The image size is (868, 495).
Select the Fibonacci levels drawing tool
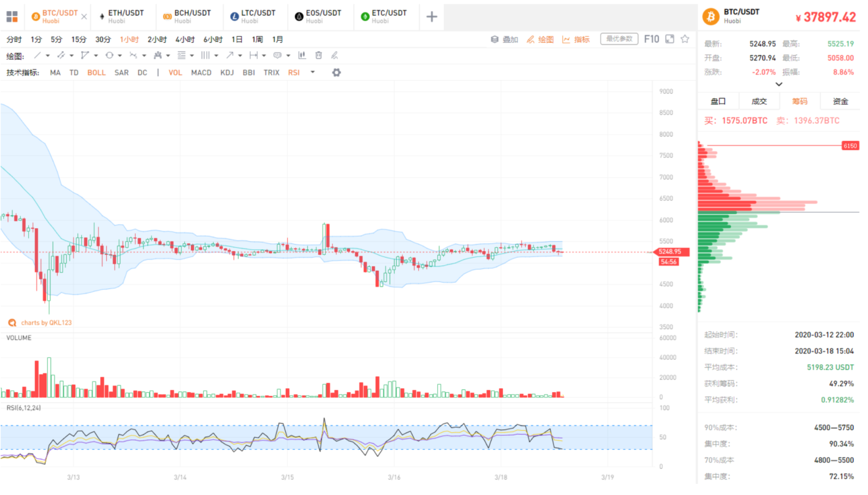[x=182, y=56]
